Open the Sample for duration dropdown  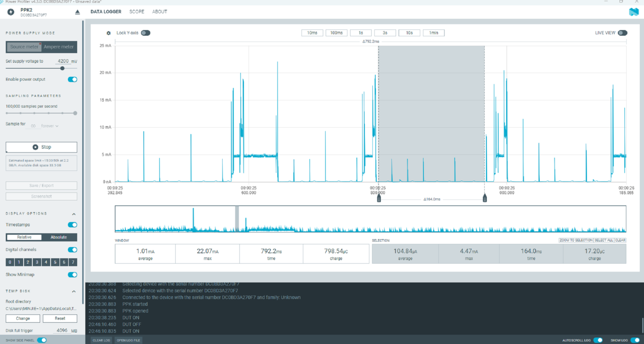click(x=50, y=126)
